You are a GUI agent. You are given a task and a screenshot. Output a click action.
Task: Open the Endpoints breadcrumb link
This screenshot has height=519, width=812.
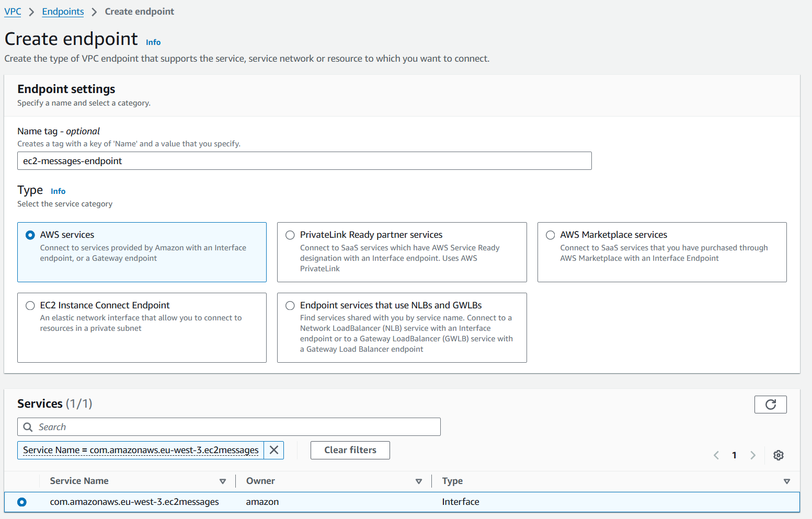click(63, 11)
